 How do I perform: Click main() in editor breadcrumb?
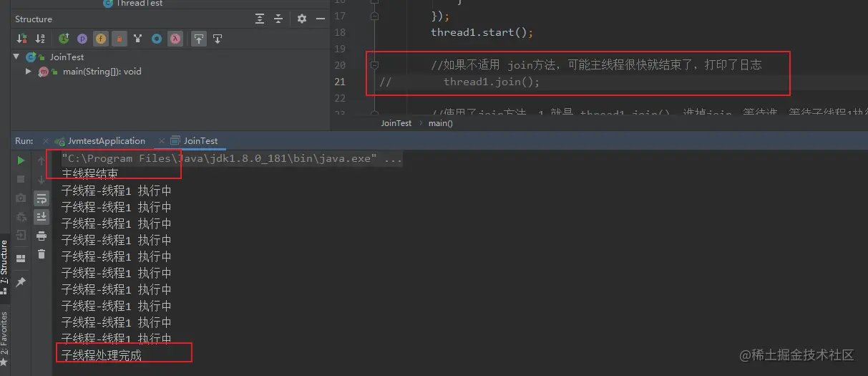[x=440, y=123]
